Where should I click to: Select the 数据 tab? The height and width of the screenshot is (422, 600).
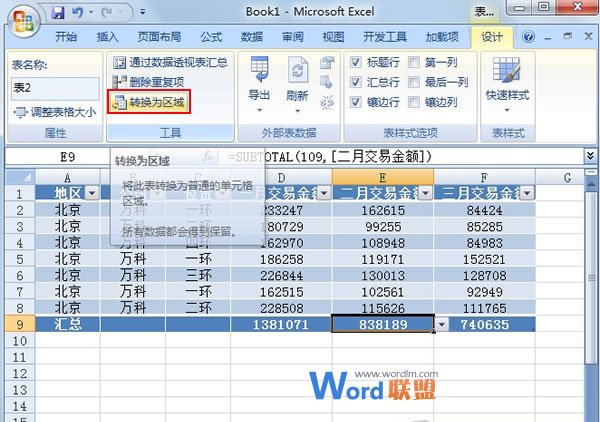pyautogui.click(x=251, y=37)
